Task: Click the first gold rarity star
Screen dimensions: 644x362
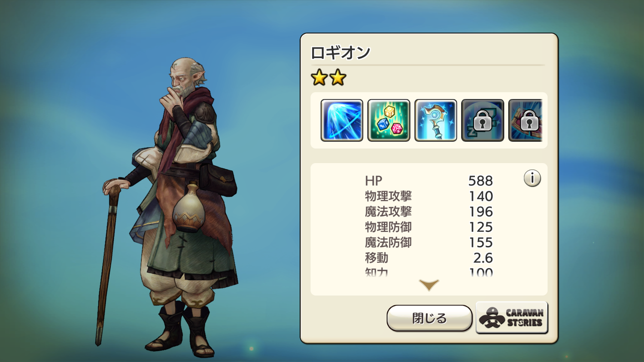Action: (x=319, y=78)
